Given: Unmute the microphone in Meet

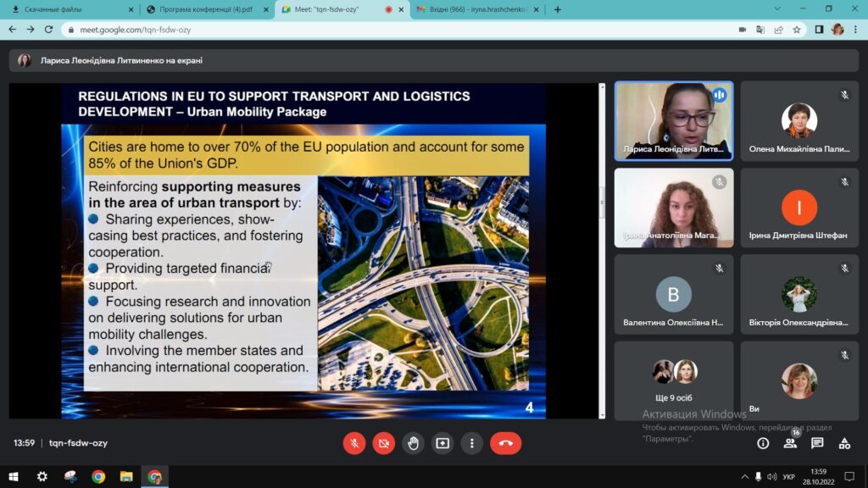Looking at the screenshot, I should tap(354, 443).
